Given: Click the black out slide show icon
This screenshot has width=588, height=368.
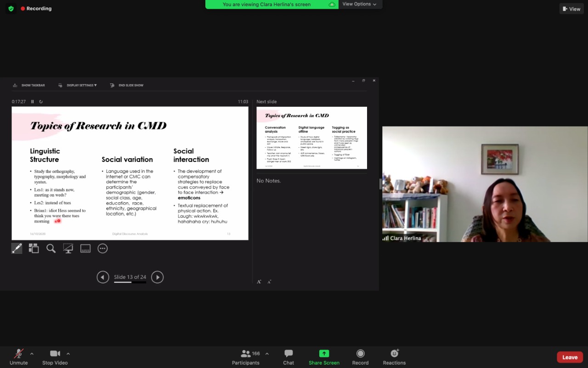Looking at the screenshot, I should [68, 248].
